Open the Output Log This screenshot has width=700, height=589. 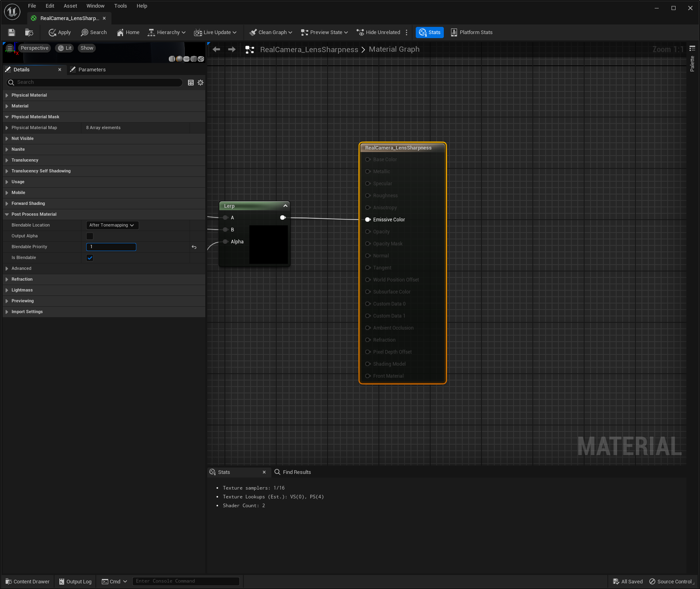75,582
